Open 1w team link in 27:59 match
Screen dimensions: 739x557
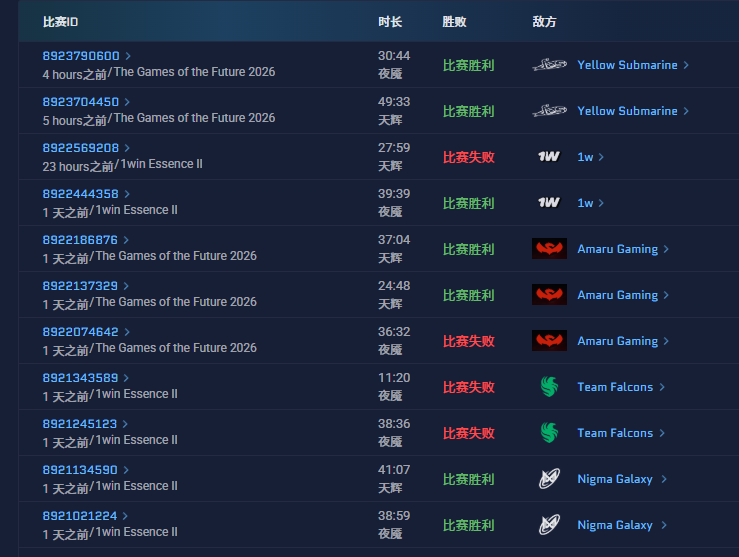click(x=585, y=157)
